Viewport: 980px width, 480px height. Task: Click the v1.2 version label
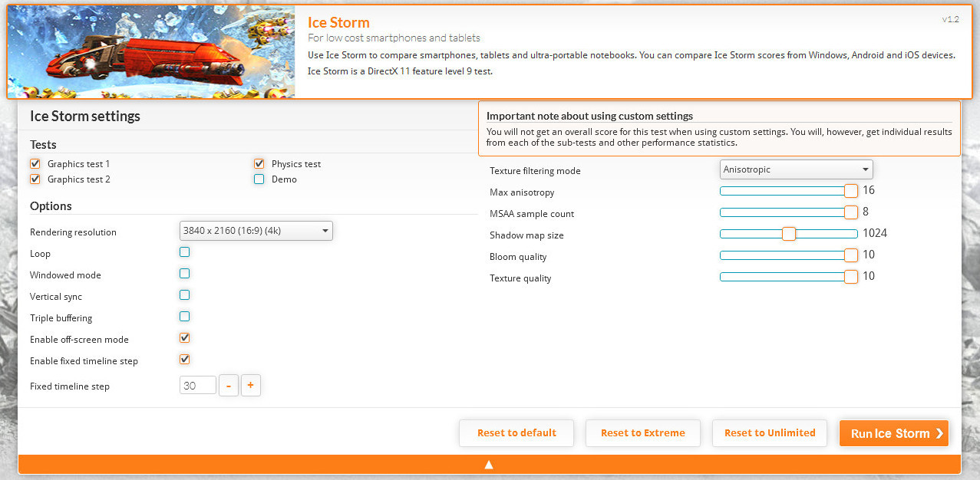tap(950, 19)
